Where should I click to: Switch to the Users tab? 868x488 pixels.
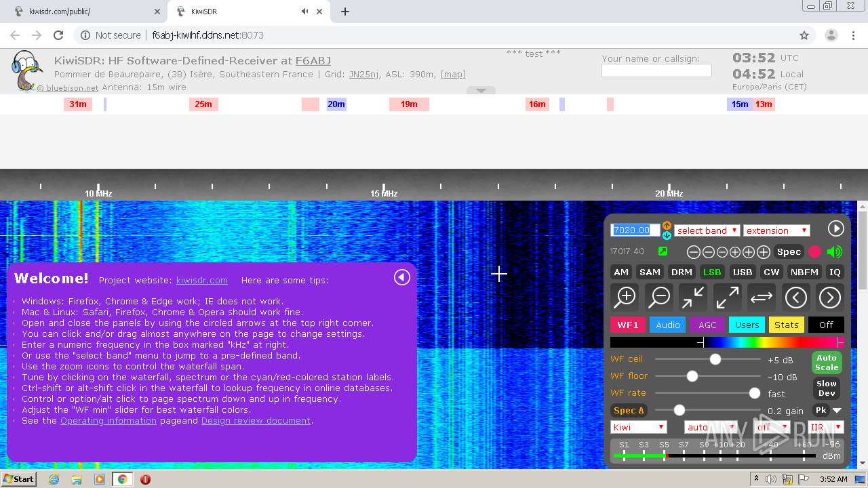pyautogui.click(x=747, y=325)
